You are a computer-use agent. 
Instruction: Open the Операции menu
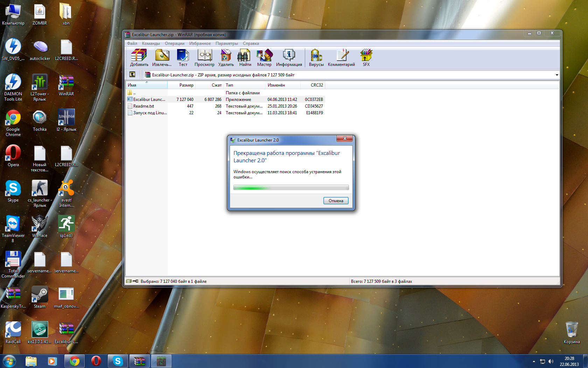pyautogui.click(x=175, y=43)
